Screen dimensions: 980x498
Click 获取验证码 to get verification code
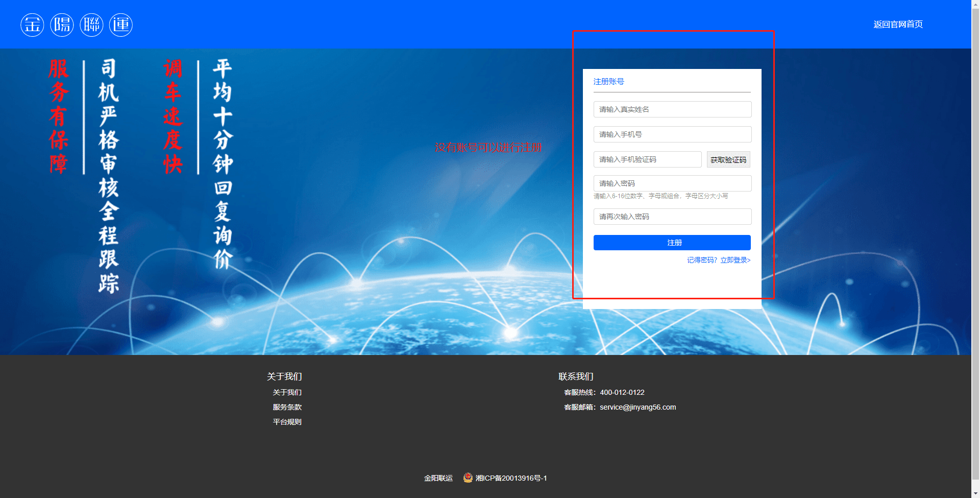click(x=728, y=159)
